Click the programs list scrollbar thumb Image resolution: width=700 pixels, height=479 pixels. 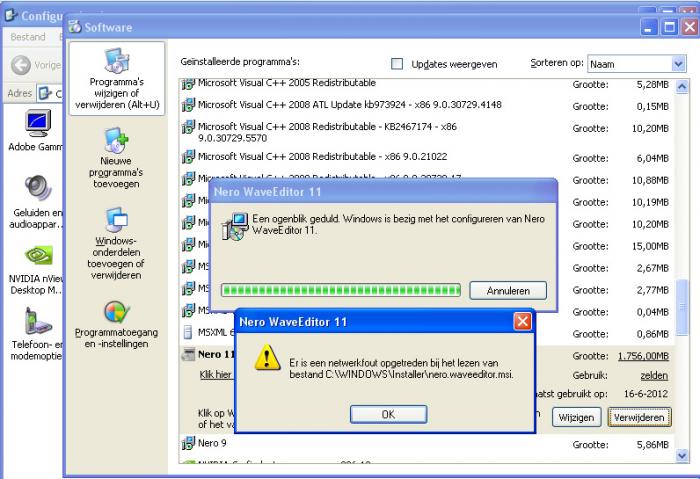(682, 307)
